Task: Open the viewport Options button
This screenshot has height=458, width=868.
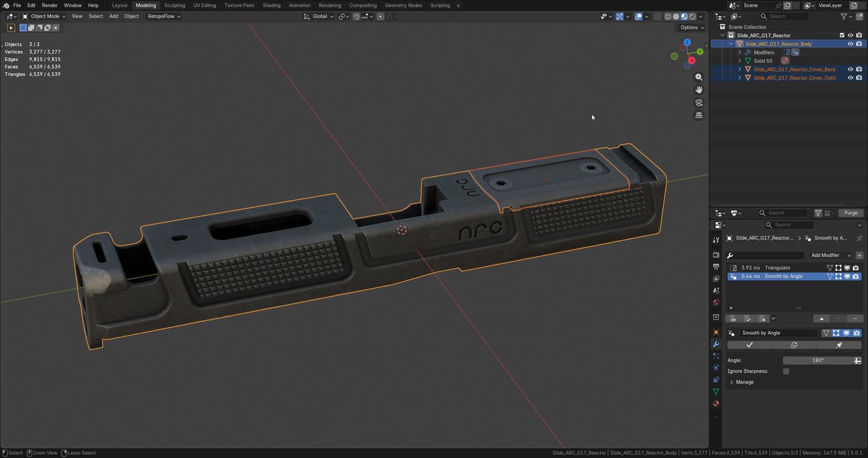Action: [x=692, y=28]
